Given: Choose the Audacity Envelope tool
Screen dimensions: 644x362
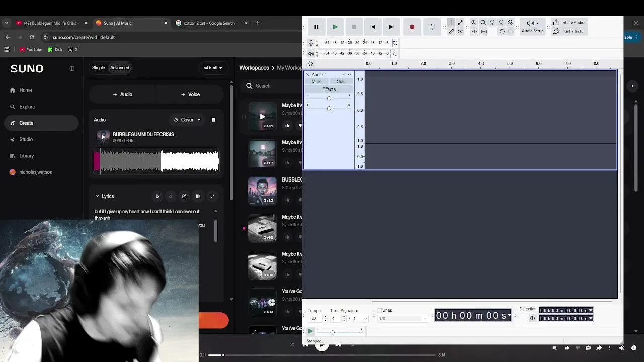Looking at the screenshot, I should pyautogui.click(x=460, y=23).
